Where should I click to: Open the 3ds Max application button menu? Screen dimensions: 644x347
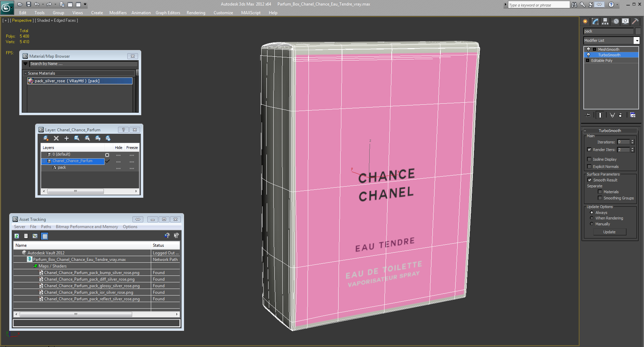[7, 7]
